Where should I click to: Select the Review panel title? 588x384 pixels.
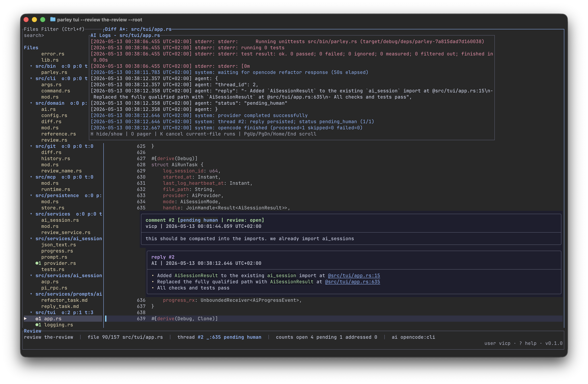[33, 331]
